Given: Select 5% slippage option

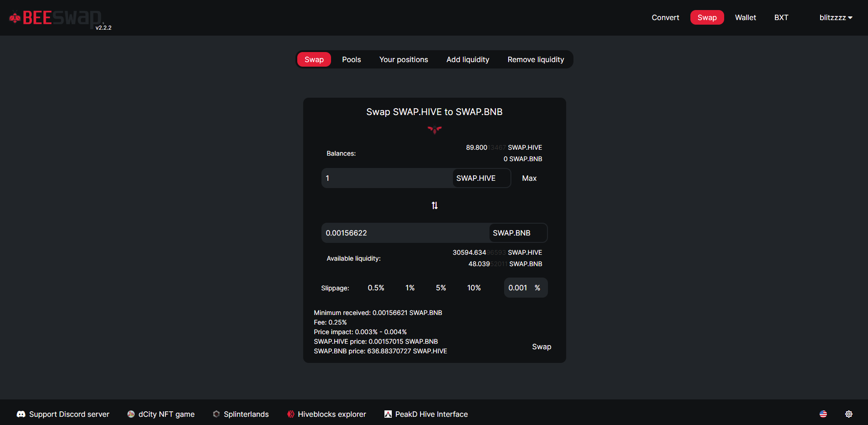Looking at the screenshot, I should (441, 288).
